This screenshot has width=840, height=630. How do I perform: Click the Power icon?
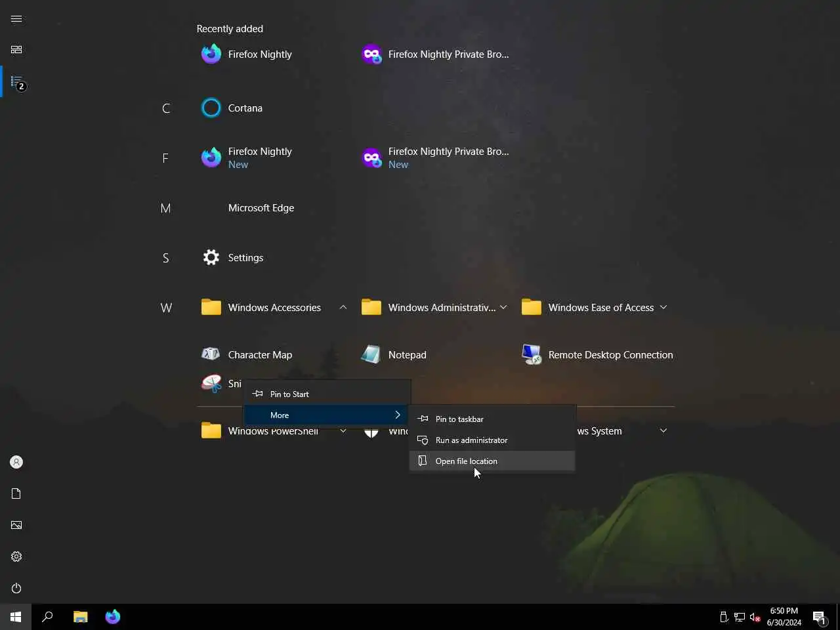click(16, 588)
